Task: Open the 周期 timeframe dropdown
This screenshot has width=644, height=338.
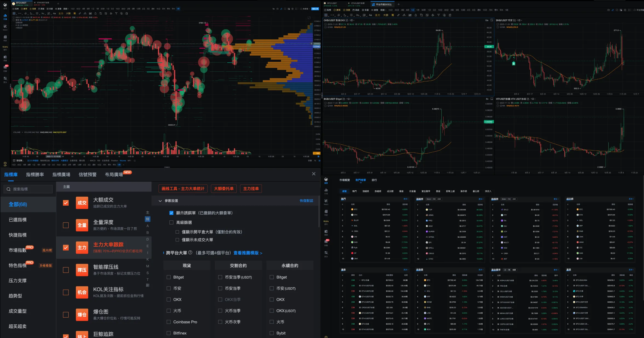Action: pos(66,9)
